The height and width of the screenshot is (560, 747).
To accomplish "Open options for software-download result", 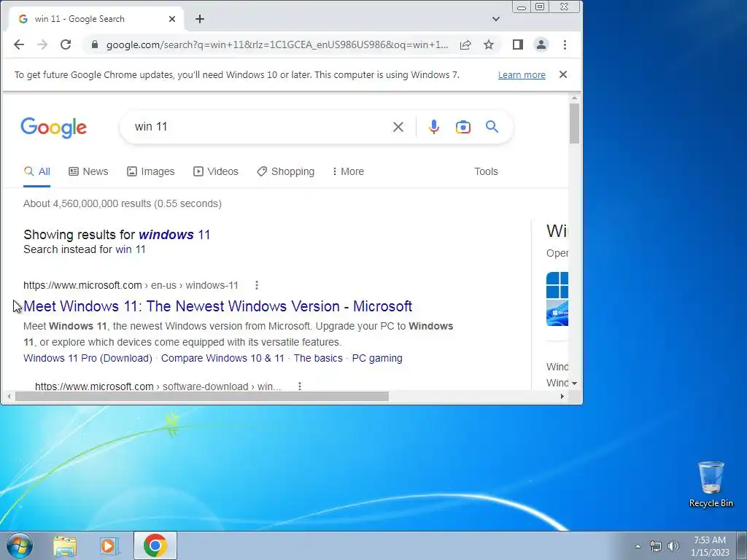I will 300,386.
